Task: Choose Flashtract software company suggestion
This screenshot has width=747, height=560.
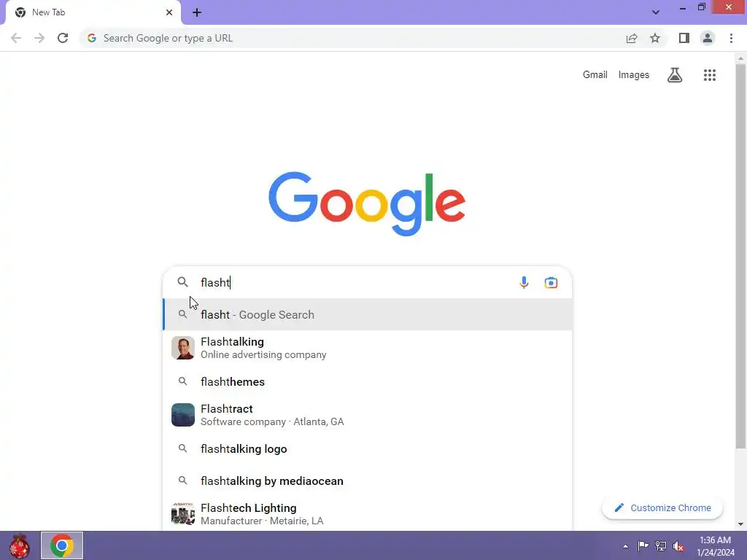Action: 368,415
